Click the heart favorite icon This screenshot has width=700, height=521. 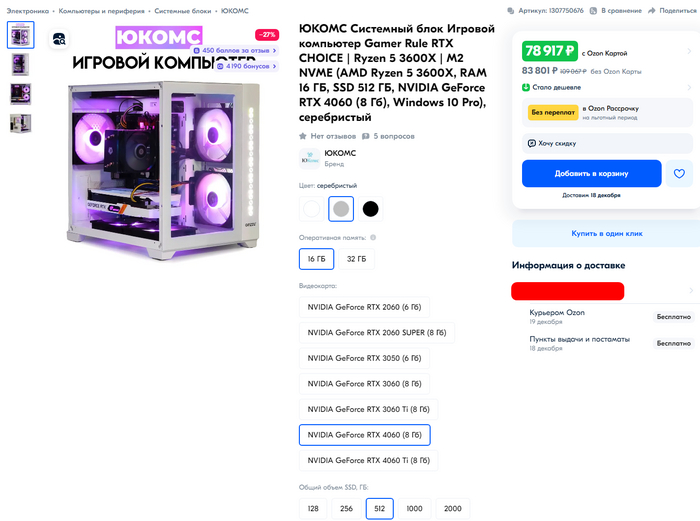[679, 174]
